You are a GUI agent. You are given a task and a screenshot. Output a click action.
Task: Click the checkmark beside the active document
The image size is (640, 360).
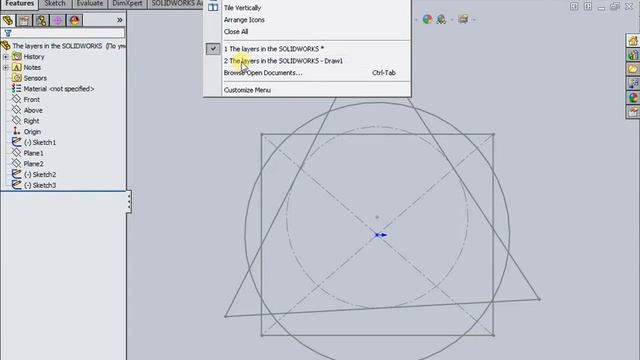[x=213, y=49]
